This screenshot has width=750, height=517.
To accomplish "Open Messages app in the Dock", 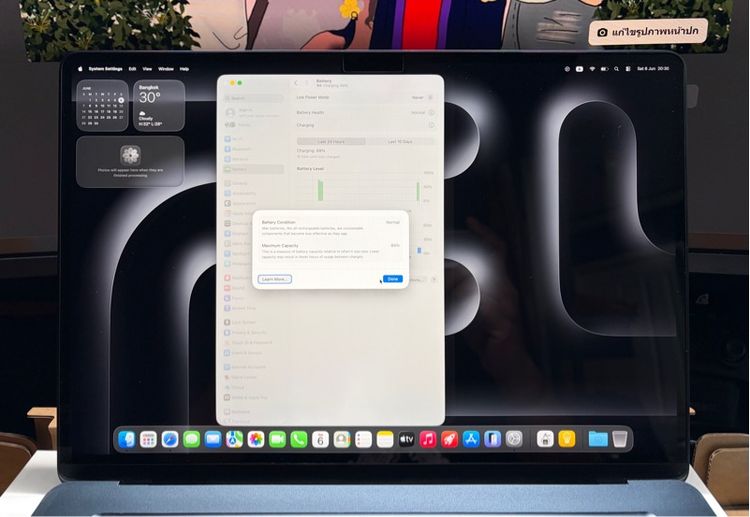I will [x=191, y=439].
